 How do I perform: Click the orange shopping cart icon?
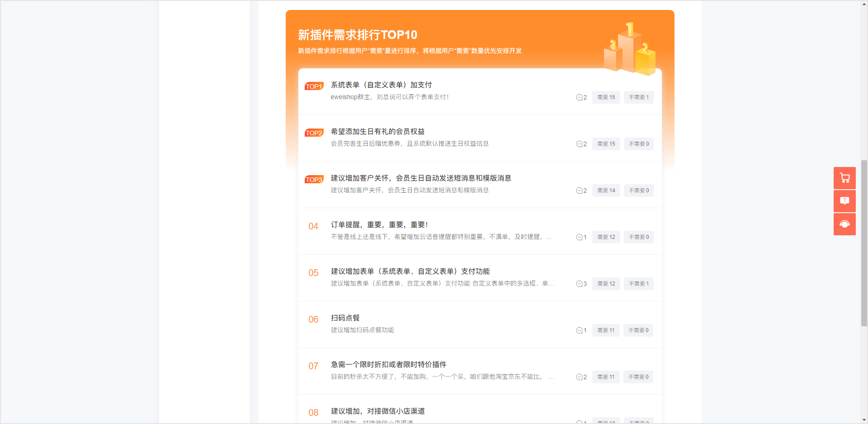(844, 178)
